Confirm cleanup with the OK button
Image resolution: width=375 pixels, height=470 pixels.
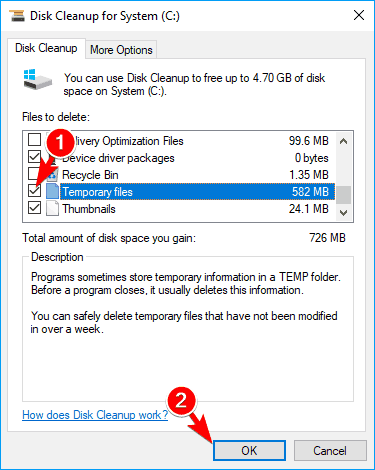click(249, 451)
